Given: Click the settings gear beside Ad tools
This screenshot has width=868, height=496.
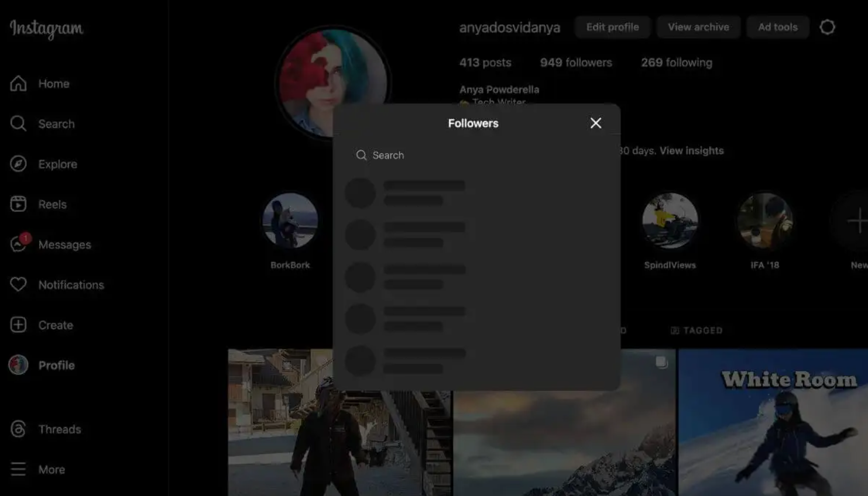Looking at the screenshot, I should coord(827,27).
